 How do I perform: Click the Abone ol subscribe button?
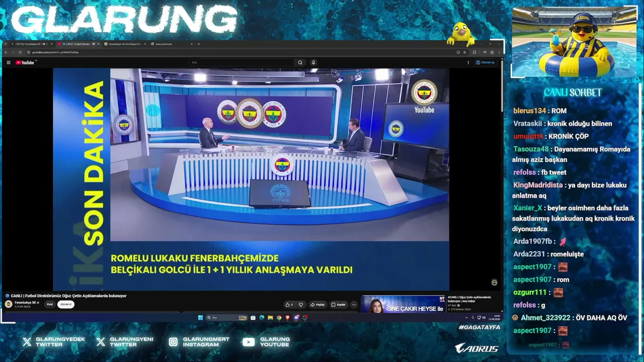tap(66, 304)
